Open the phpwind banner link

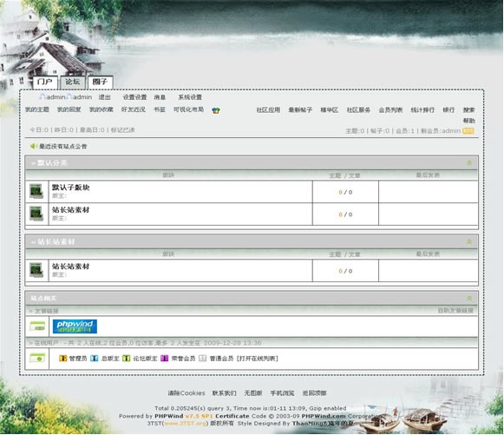pyautogui.click(x=75, y=326)
